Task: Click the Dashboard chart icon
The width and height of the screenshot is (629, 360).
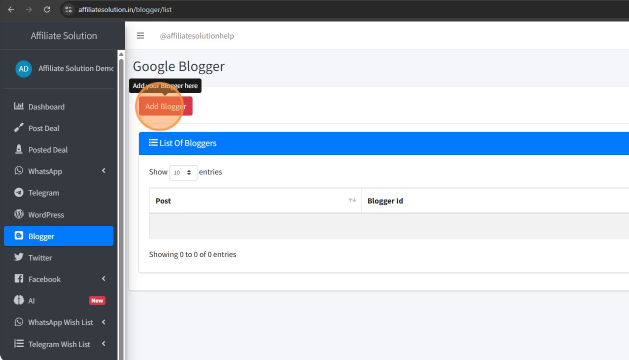Action: click(18, 106)
